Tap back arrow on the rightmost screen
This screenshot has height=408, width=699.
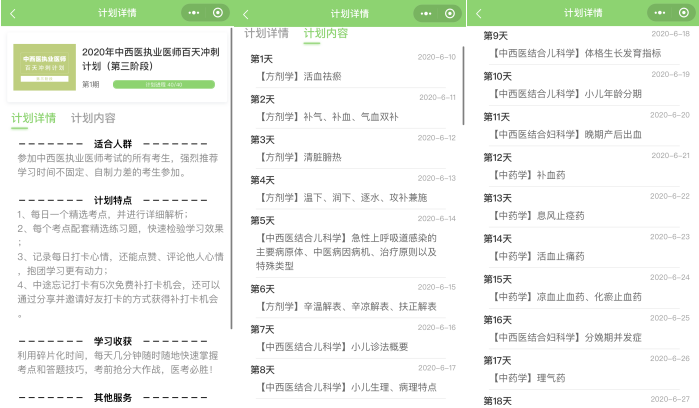(x=478, y=13)
